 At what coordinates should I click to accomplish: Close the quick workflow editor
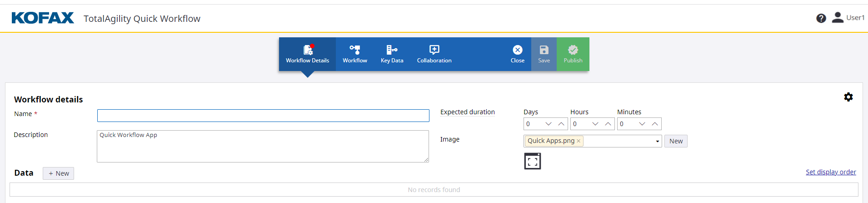point(517,54)
